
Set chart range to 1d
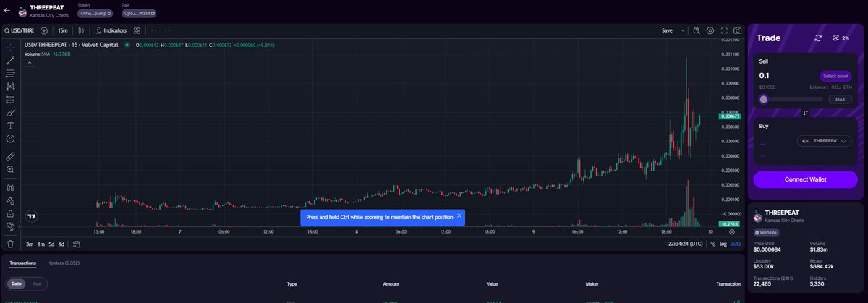coord(61,244)
